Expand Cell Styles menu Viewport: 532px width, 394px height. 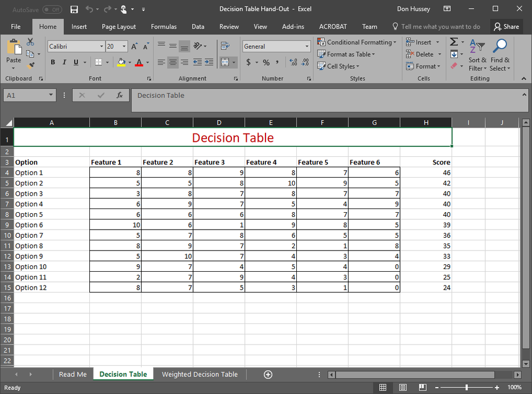(x=338, y=66)
